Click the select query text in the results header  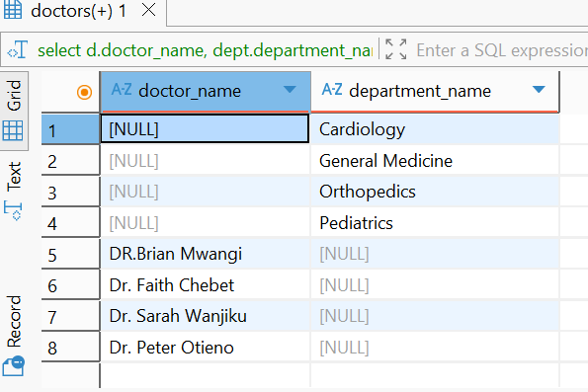[205, 50]
